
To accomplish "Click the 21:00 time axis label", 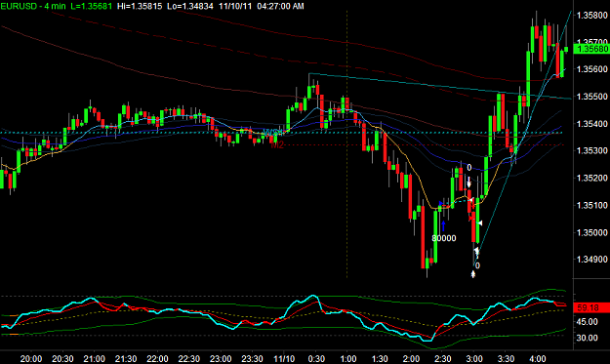I will click(94, 358).
